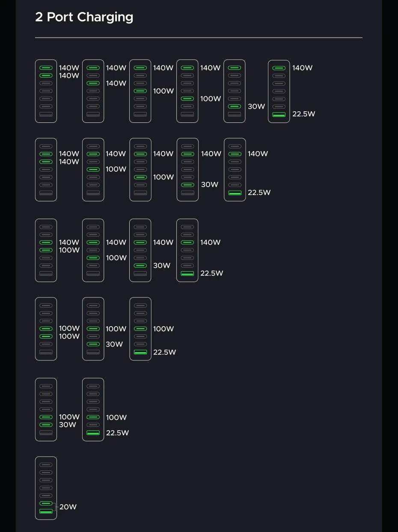This screenshot has width=398, height=532.
Task: Select the top-row charger diagram with 140W and 22.5W
Action: 279,91
